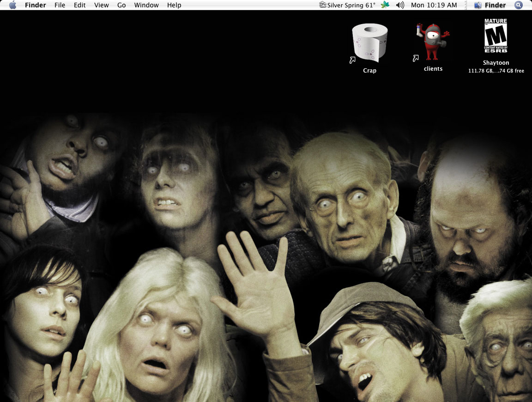Open the Go menu
This screenshot has height=402, width=532.
coord(121,5)
